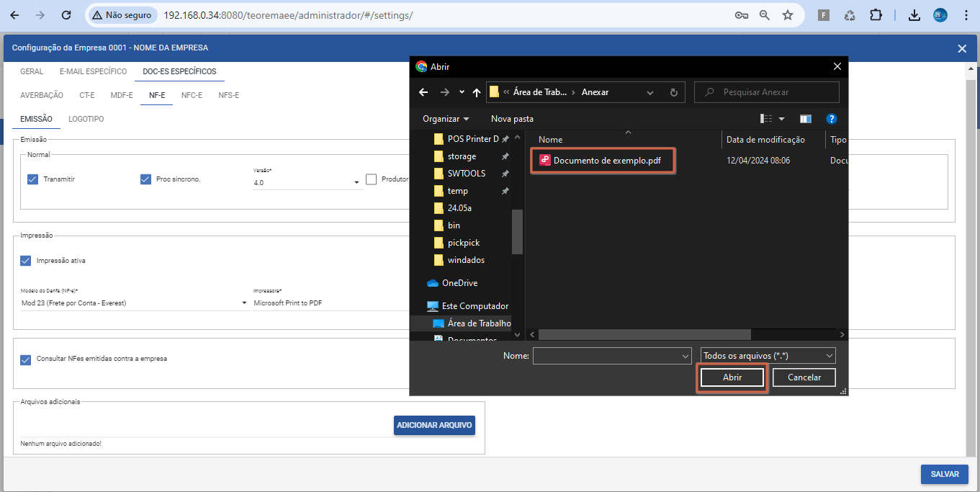The image size is (980, 492).
Task: Switch to the E-MAIL ESPECÍFICO tab
Action: tap(93, 71)
